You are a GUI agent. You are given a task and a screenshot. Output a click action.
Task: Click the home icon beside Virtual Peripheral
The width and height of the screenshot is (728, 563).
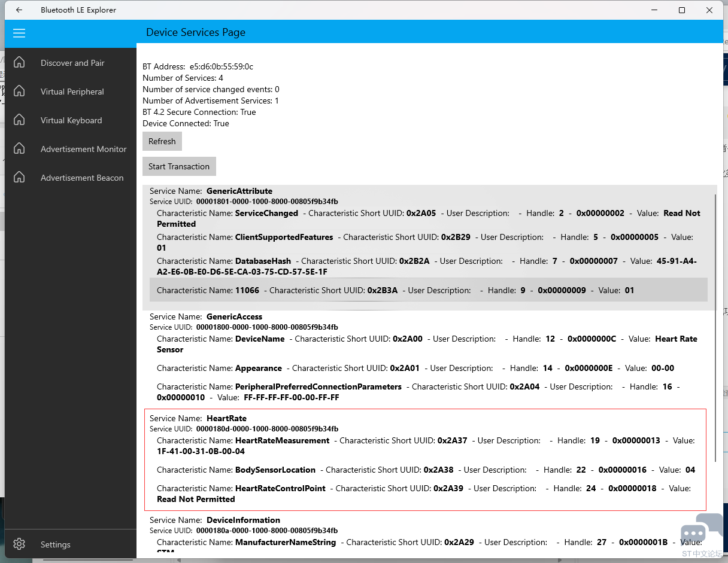(19, 91)
